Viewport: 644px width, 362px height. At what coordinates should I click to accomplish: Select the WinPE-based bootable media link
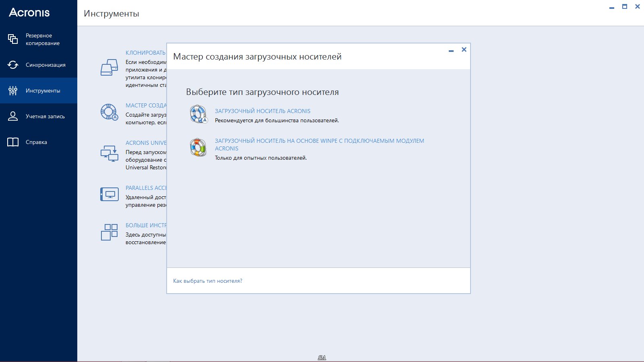(x=319, y=144)
